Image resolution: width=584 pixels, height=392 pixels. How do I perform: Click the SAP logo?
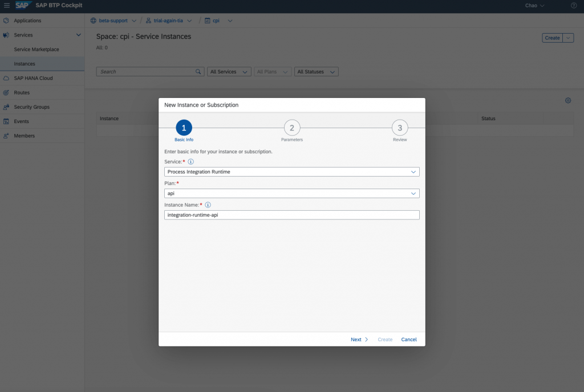click(23, 5)
